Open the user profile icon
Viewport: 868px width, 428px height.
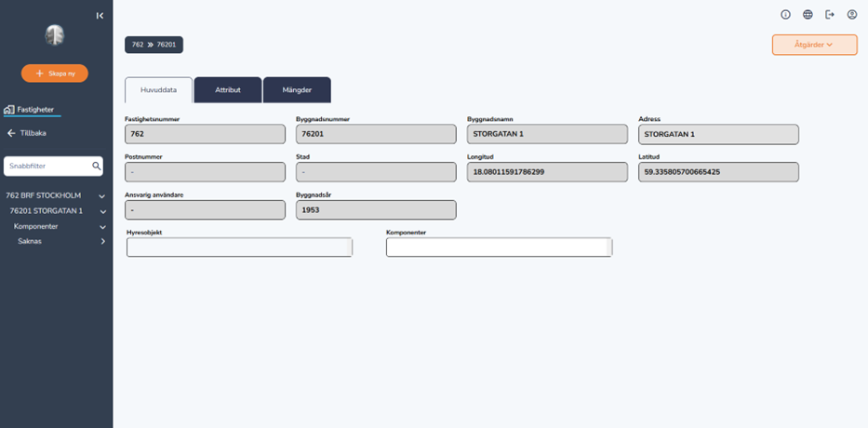tap(852, 15)
